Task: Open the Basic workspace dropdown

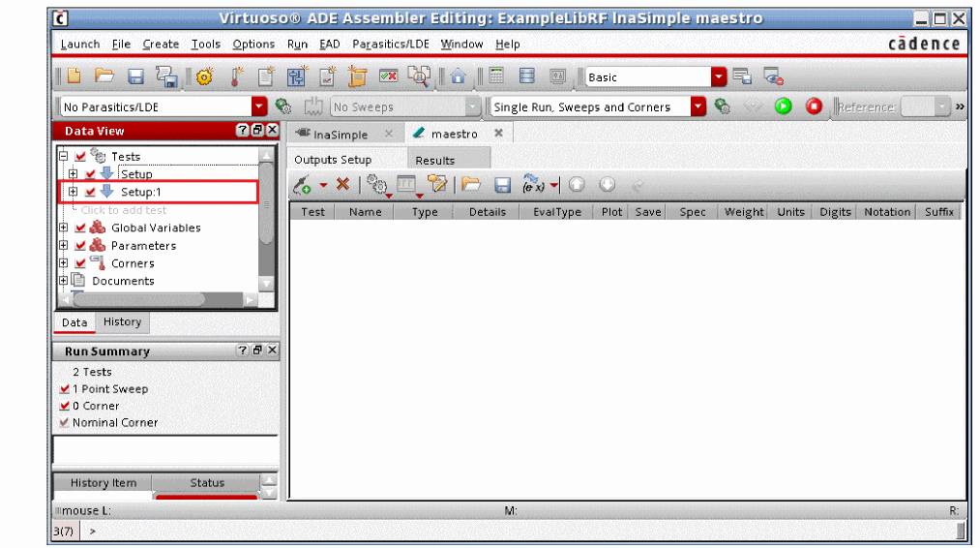Action: (x=719, y=76)
